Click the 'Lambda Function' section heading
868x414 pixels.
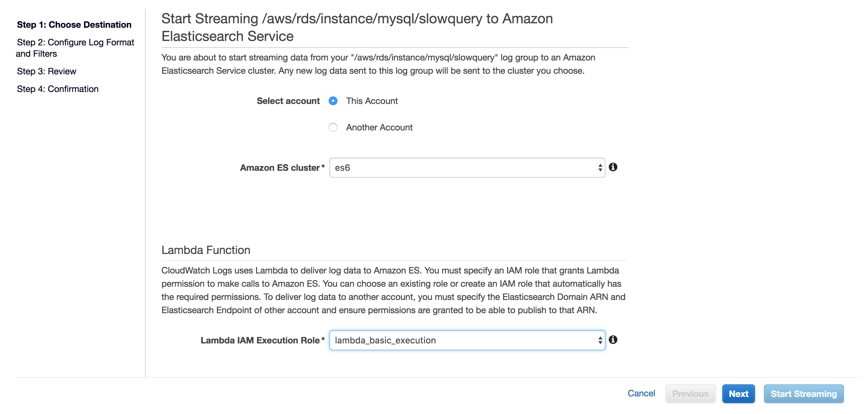coord(206,250)
